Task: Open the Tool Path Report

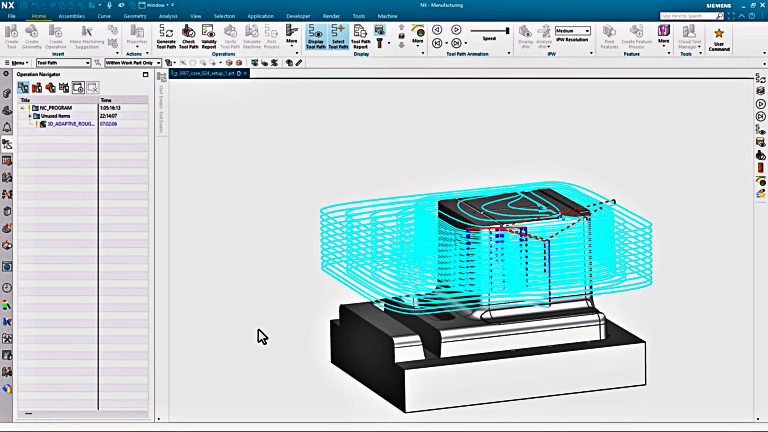Action: 360,37
